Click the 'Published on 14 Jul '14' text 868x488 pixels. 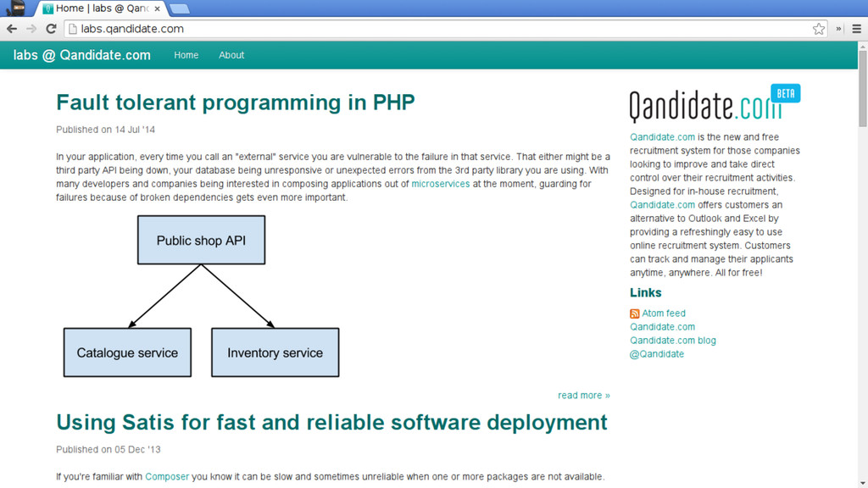pos(105,130)
